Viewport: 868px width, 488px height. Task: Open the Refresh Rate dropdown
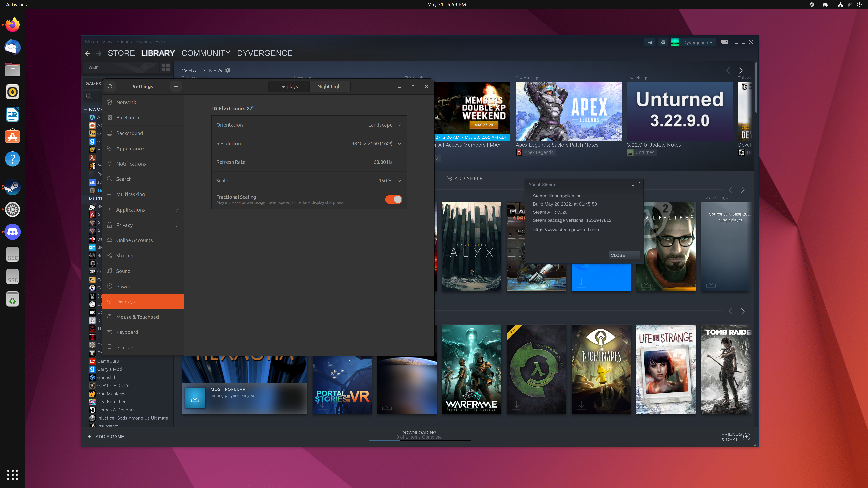(309, 162)
